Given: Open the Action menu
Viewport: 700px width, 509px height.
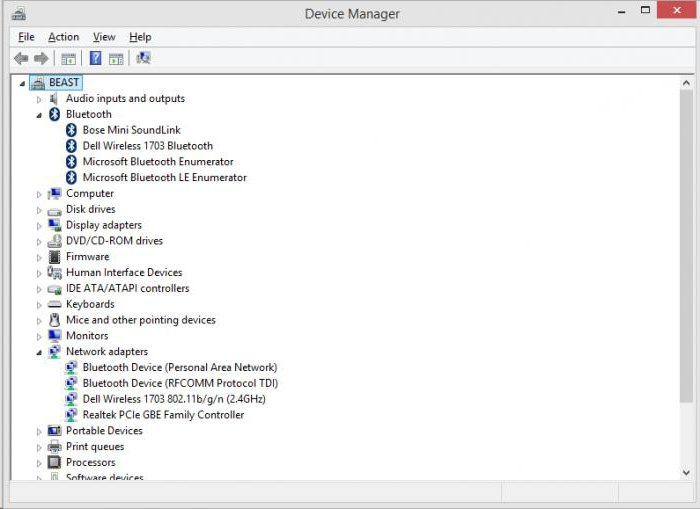Looking at the screenshot, I should [x=64, y=37].
